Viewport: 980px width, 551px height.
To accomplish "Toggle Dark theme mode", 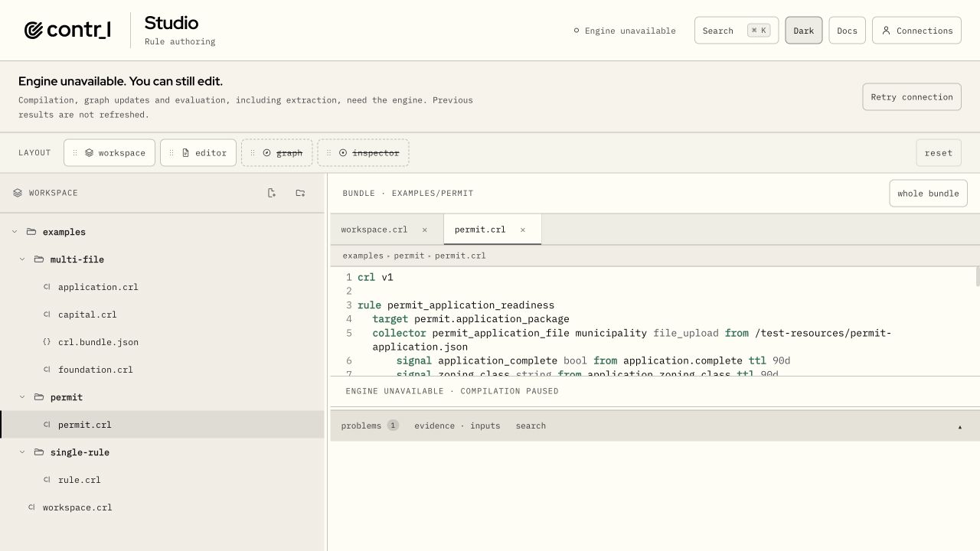I will point(804,31).
